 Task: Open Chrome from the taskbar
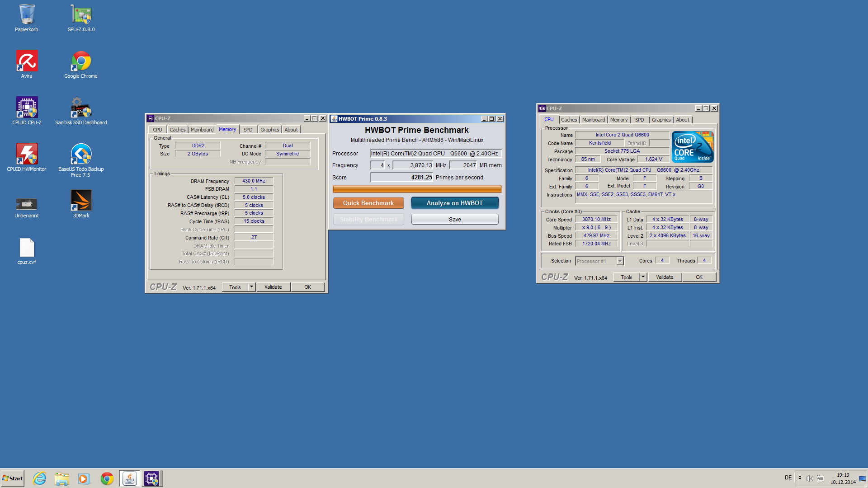click(x=107, y=479)
